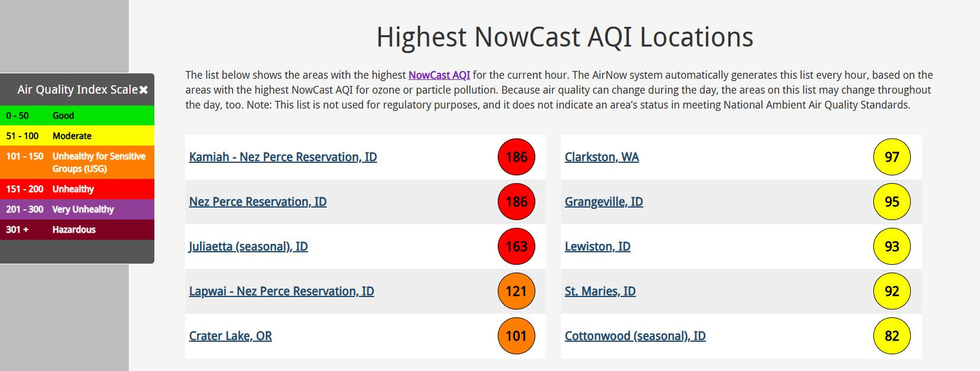Select the purple Very Unhealthy scale row

[x=77, y=209]
